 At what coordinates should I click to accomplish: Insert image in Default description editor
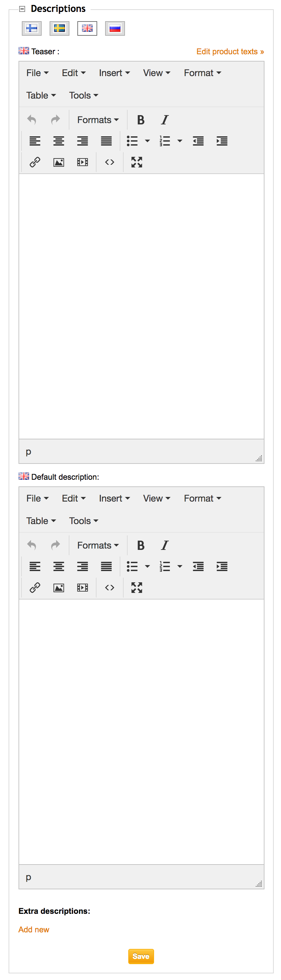point(59,587)
